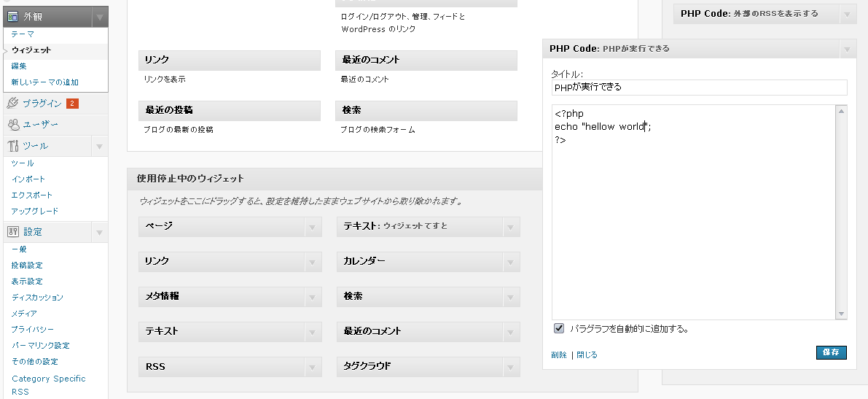Open the Permalink Settings (パーマリンク設定) page
The image size is (868, 399).
40,346
